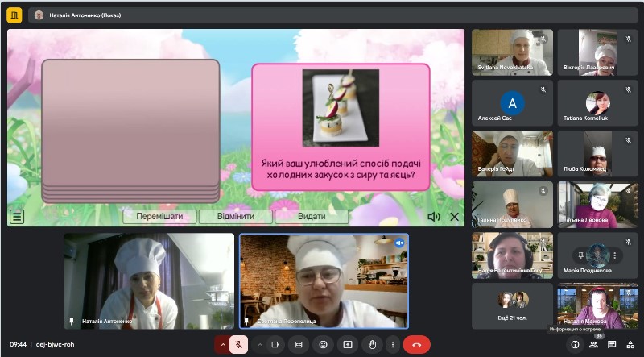Open the chat messages panel

click(612, 345)
